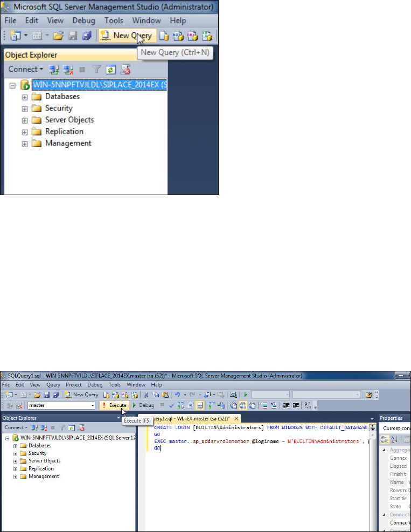Click Execute button in bottom window
The image size is (411, 532).
pyautogui.click(x=115, y=405)
